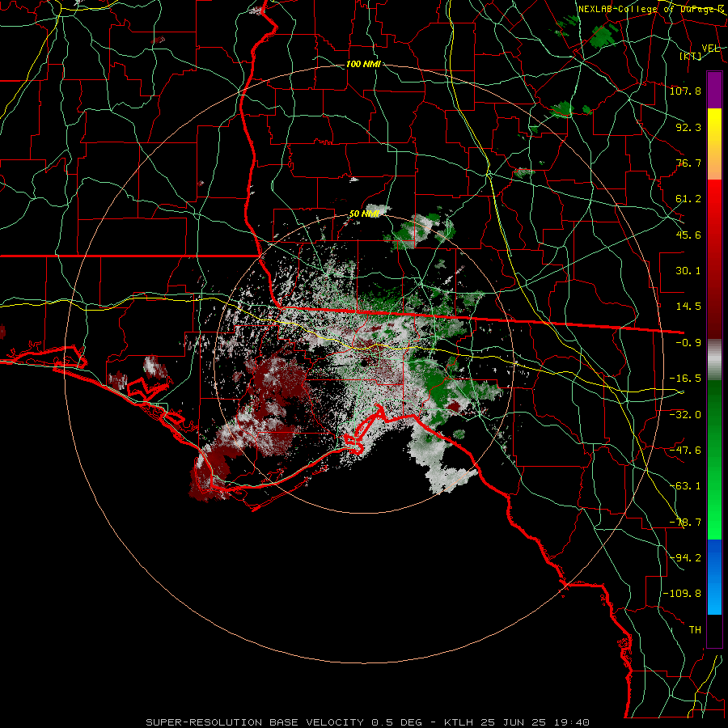Click the 45.6 legend value
The height and width of the screenshot is (728, 728).
pos(688,235)
